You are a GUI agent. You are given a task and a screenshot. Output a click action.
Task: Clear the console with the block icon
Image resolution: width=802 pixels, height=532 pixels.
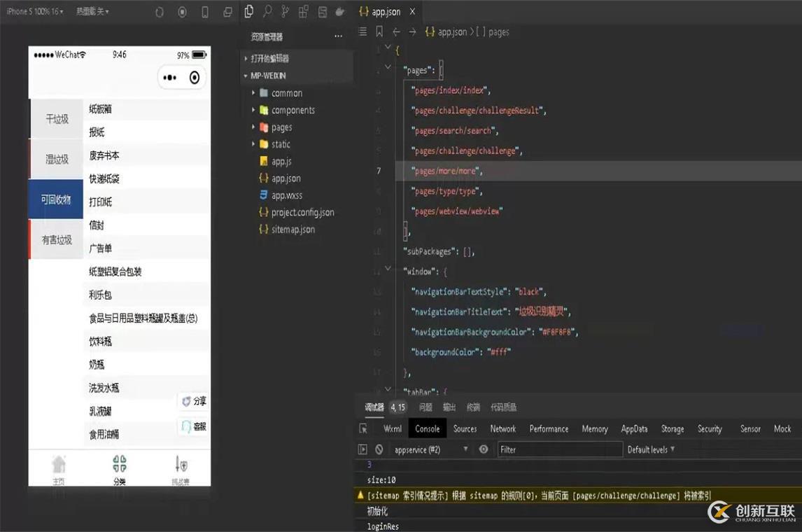[x=379, y=449]
